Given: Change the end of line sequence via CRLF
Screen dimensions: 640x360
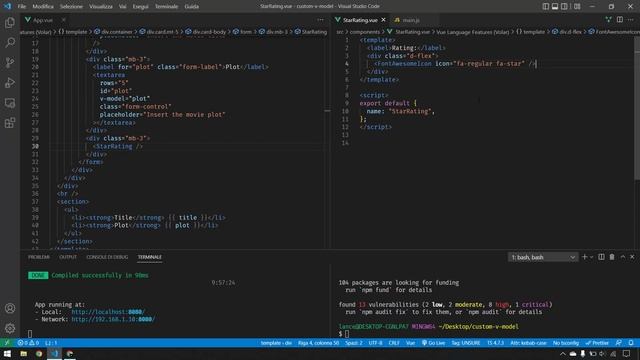Looking at the screenshot, I should 394,343.
